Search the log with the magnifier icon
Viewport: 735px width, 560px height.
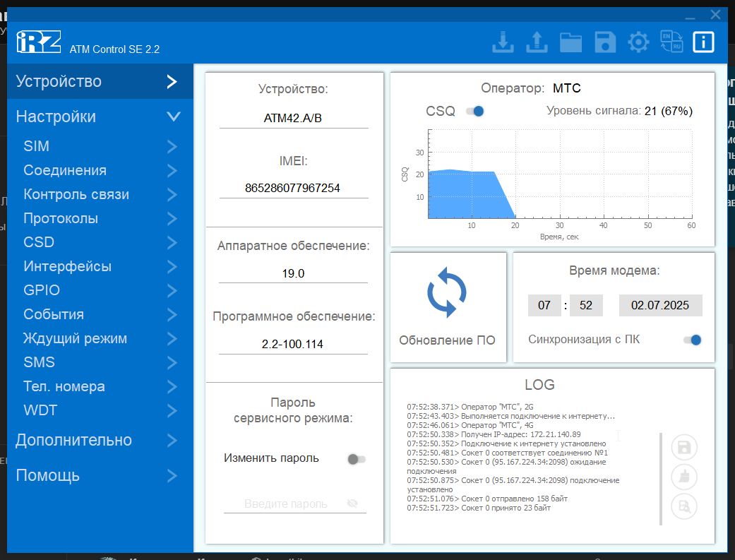pyautogui.click(x=684, y=506)
